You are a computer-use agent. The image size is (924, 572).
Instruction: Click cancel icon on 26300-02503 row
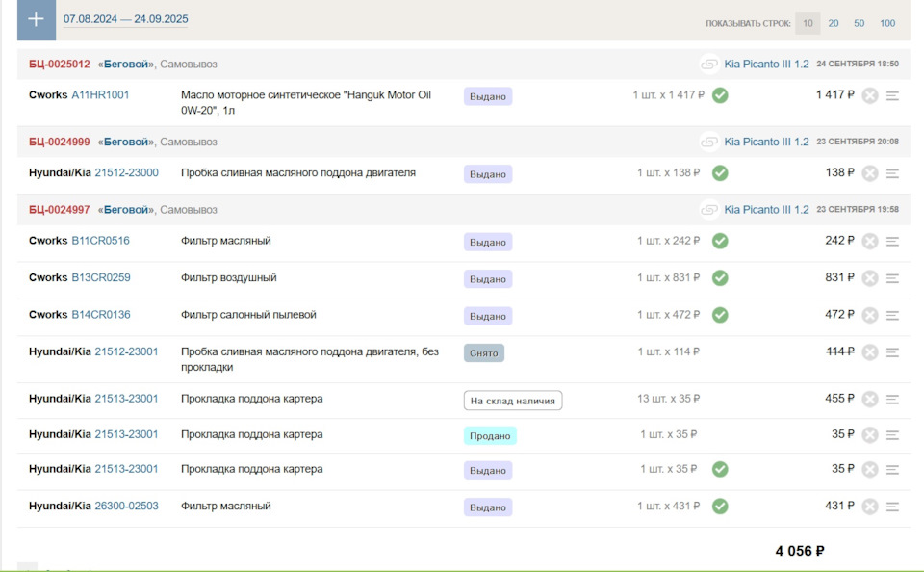point(870,507)
